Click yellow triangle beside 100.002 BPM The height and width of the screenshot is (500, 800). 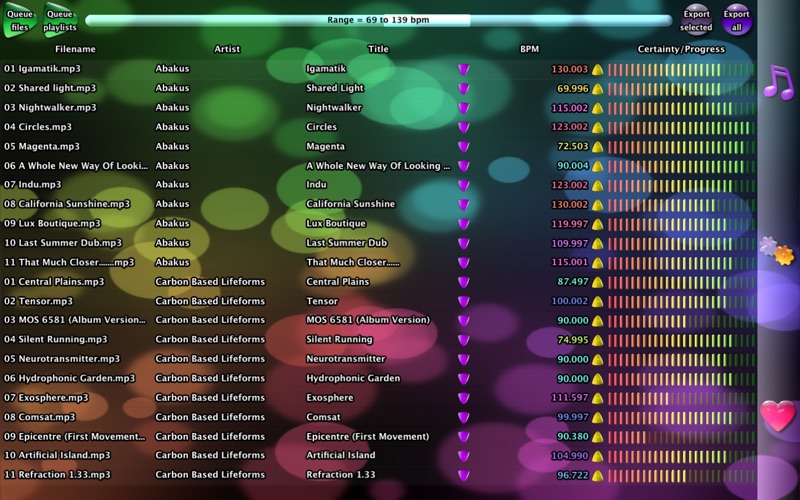pos(597,302)
